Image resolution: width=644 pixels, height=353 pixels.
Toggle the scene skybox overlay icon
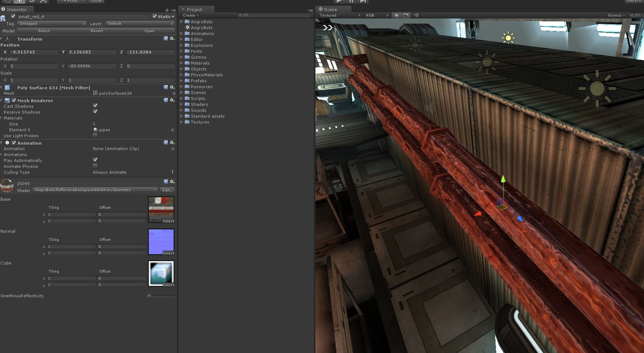(406, 15)
